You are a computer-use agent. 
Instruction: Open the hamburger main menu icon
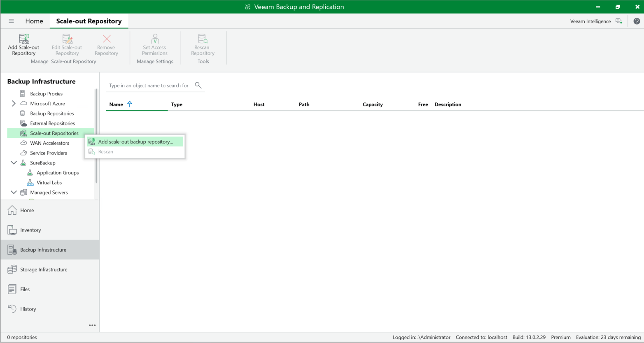click(x=11, y=21)
